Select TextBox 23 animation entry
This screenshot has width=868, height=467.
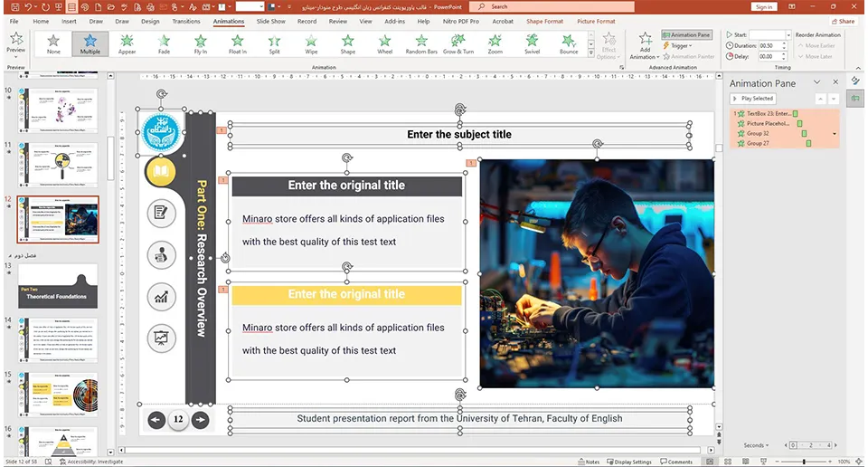click(784, 113)
